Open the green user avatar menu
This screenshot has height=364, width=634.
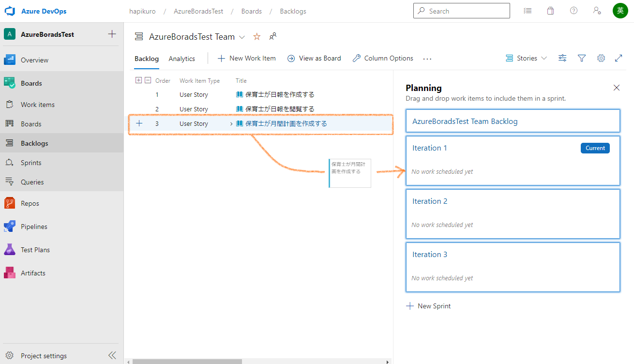coord(620,11)
